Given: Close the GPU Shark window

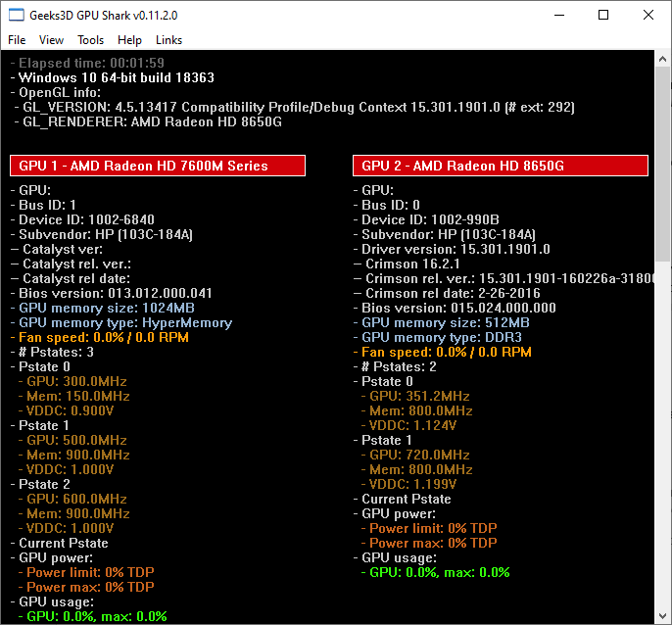Looking at the screenshot, I should tap(648, 16).
